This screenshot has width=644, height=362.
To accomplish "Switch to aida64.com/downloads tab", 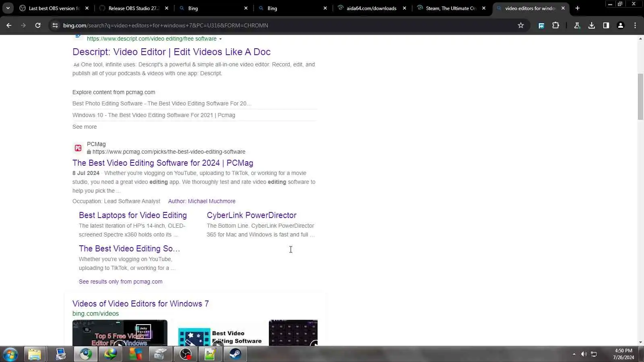I will 372,8.
